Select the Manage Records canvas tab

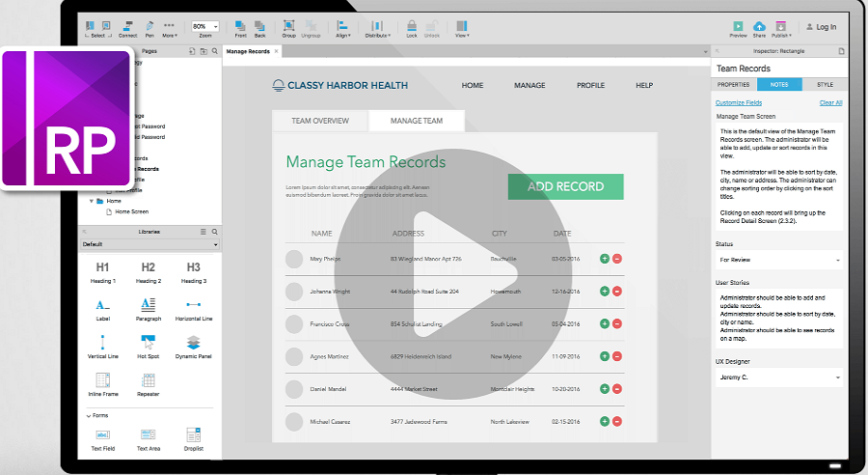[248, 51]
